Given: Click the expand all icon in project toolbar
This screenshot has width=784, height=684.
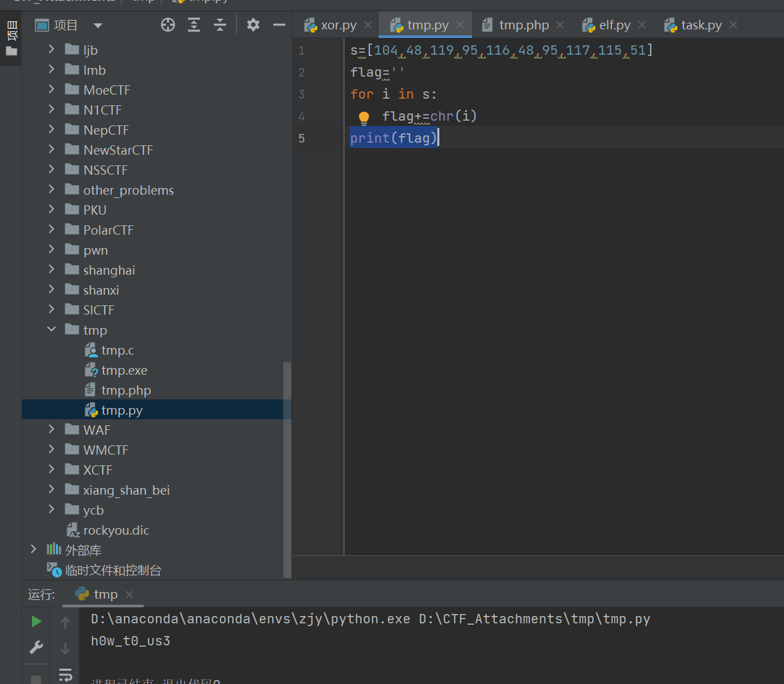Looking at the screenshot, I should [194, 25].
